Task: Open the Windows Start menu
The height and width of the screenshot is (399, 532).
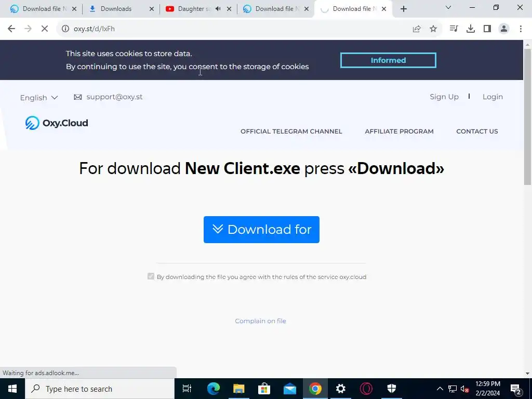Action: (x=12, y=389)
